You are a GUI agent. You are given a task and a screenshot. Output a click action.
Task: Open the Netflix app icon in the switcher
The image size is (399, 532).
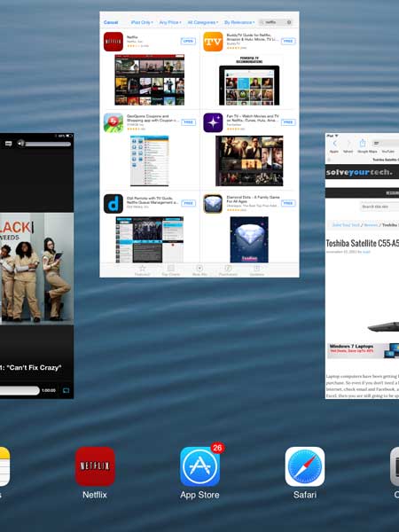pyautogui.click(x=95, y=466)
